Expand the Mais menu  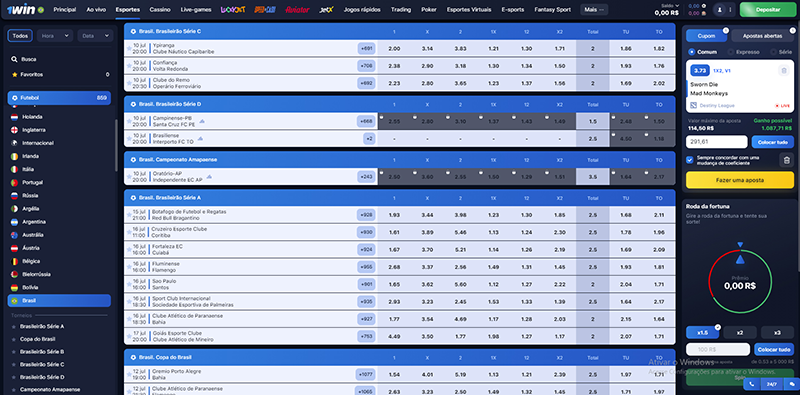[x=594, y=10]
